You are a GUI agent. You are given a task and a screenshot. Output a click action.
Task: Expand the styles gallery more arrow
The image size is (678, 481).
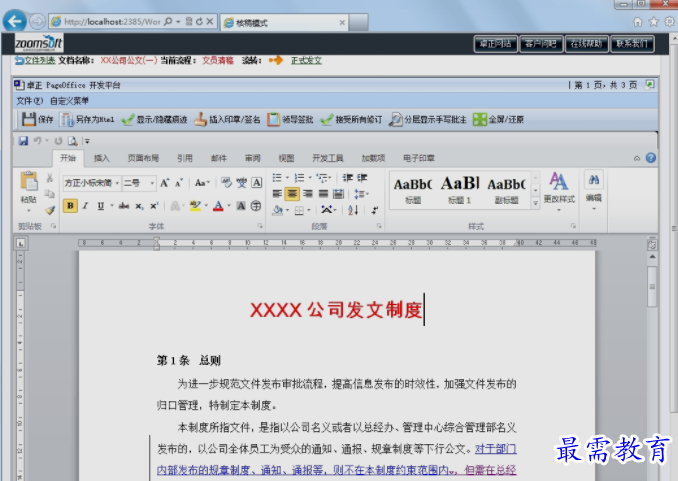point(535,203)
